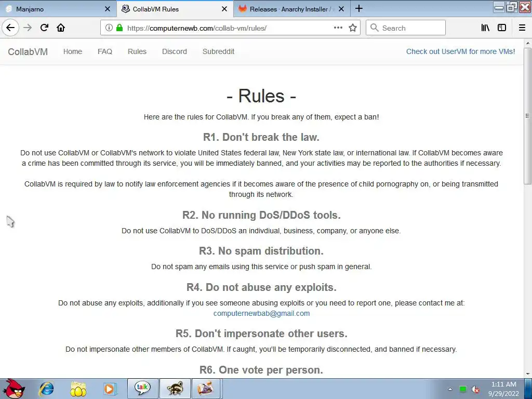Switch to the Manjaro tab
The height and width of the screenshot is (399, 532).
(x=58, y=9)
